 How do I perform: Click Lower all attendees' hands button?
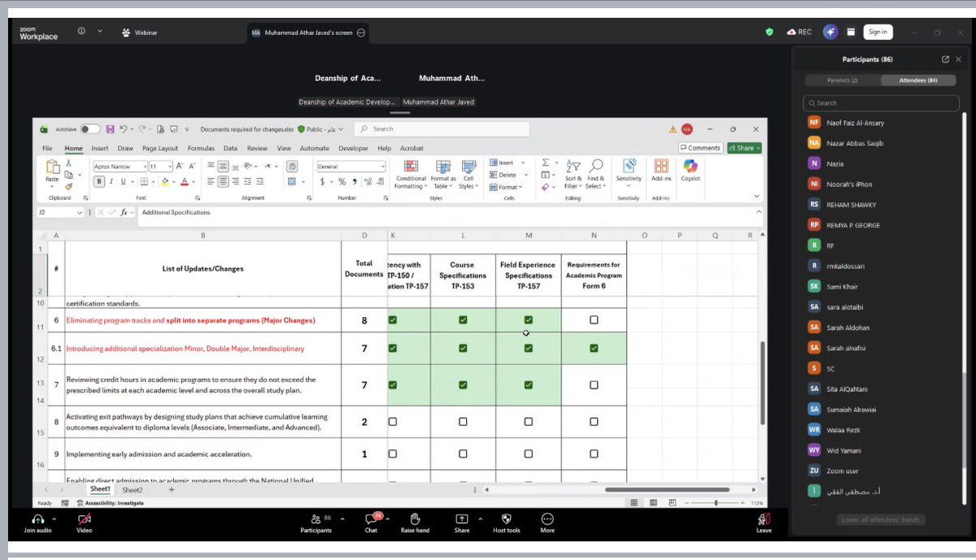[x=882, y=519]
